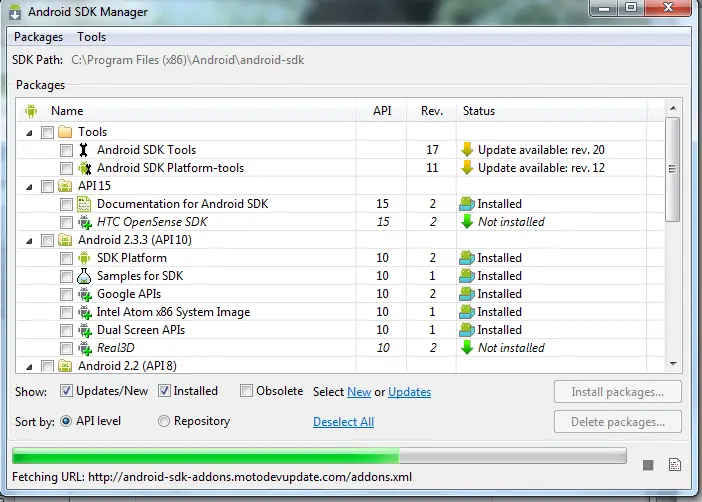Click the Fetching URL status text

(x=212, y=477)
